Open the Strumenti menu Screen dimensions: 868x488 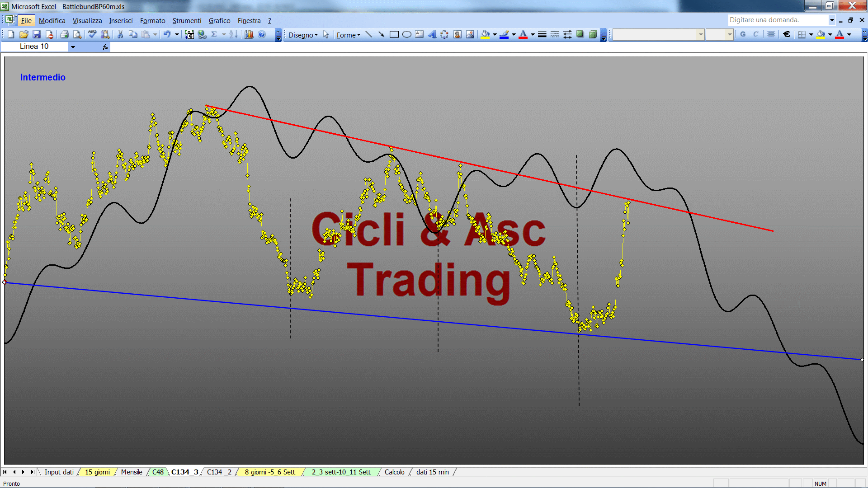coord(187,20)
